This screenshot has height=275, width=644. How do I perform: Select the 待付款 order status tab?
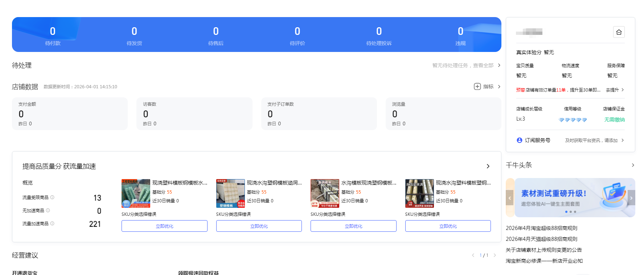(x=53, y=36)
